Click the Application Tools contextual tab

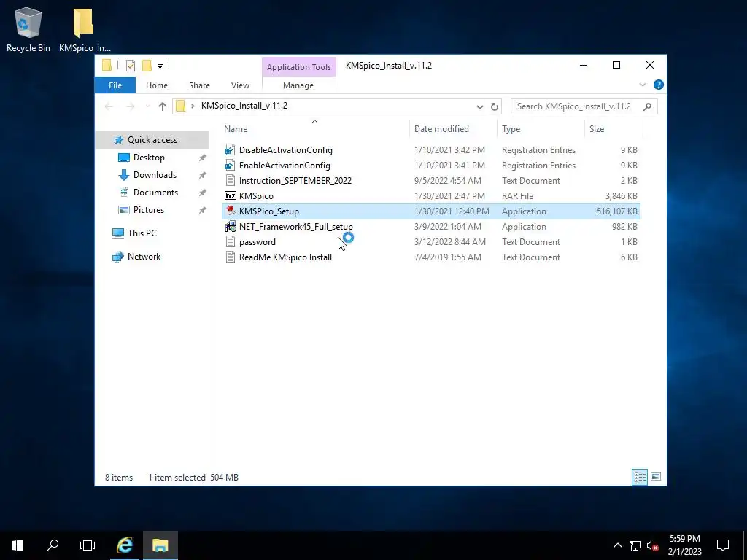point(298,66)
